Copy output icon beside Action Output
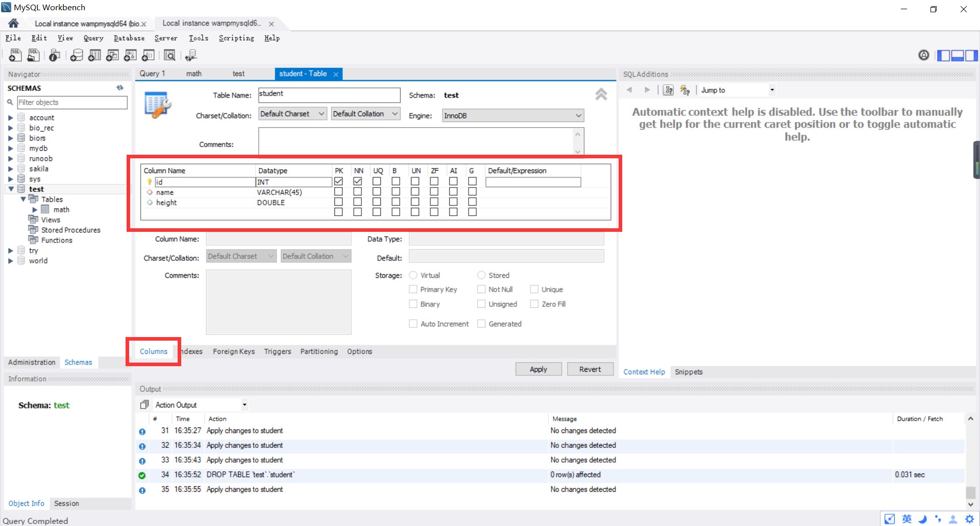The width and height of the screenshot is (980, 526). pos(144,405)
